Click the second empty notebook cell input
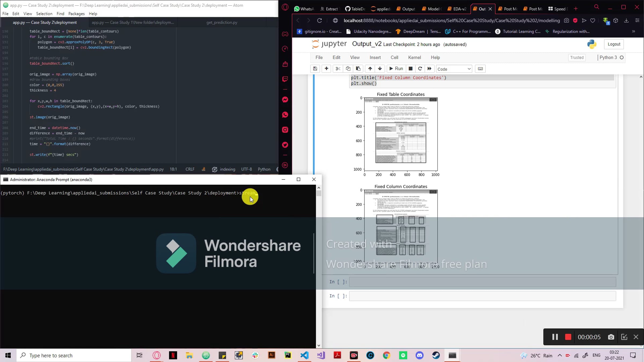 click(482, 296)
